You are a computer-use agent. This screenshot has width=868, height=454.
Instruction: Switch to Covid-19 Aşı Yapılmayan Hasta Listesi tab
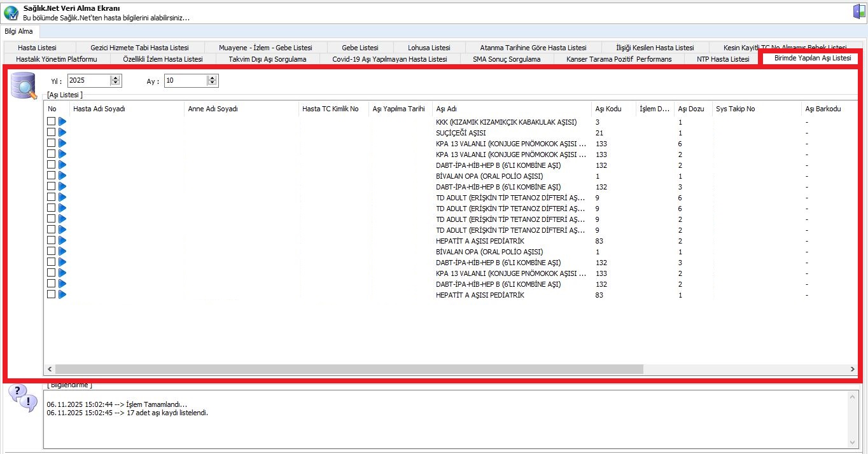point(389,59)
